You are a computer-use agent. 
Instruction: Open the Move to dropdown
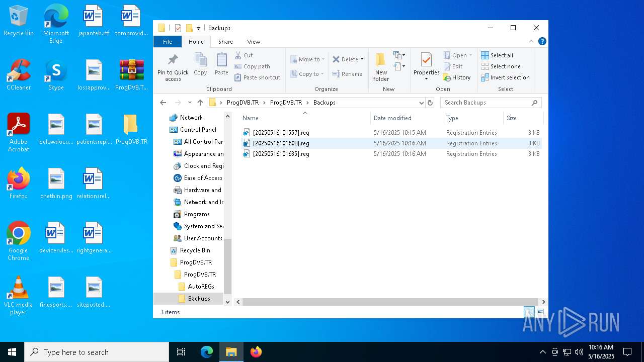(x=307, y=59)
